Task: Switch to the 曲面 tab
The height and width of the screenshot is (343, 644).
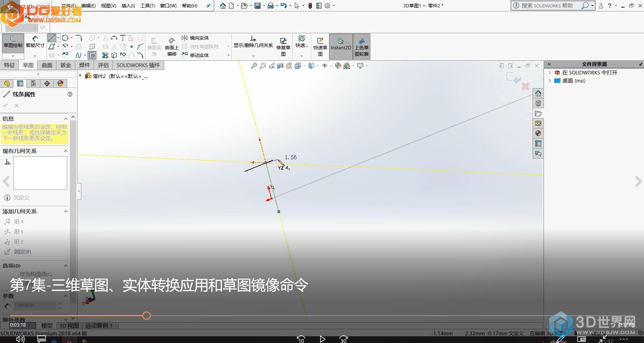Action: coord(47,65)
